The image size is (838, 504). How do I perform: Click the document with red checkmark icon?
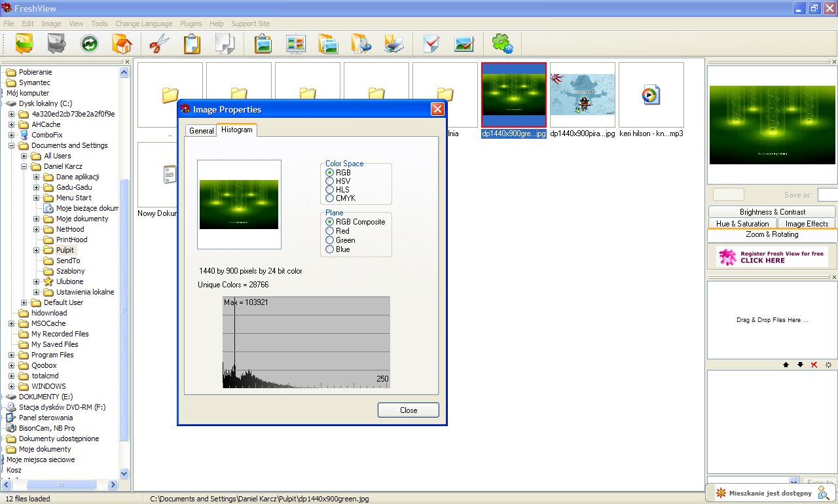point(431,44)
